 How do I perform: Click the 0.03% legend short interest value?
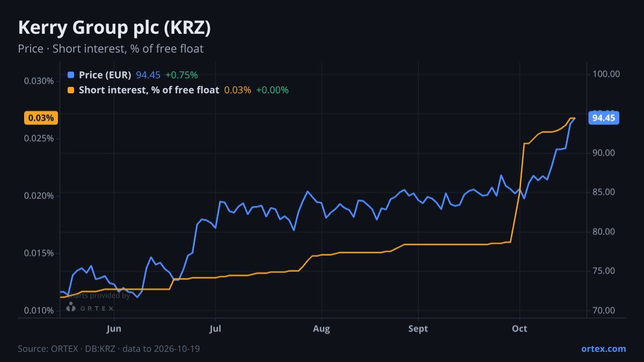[x=238, y=90]
